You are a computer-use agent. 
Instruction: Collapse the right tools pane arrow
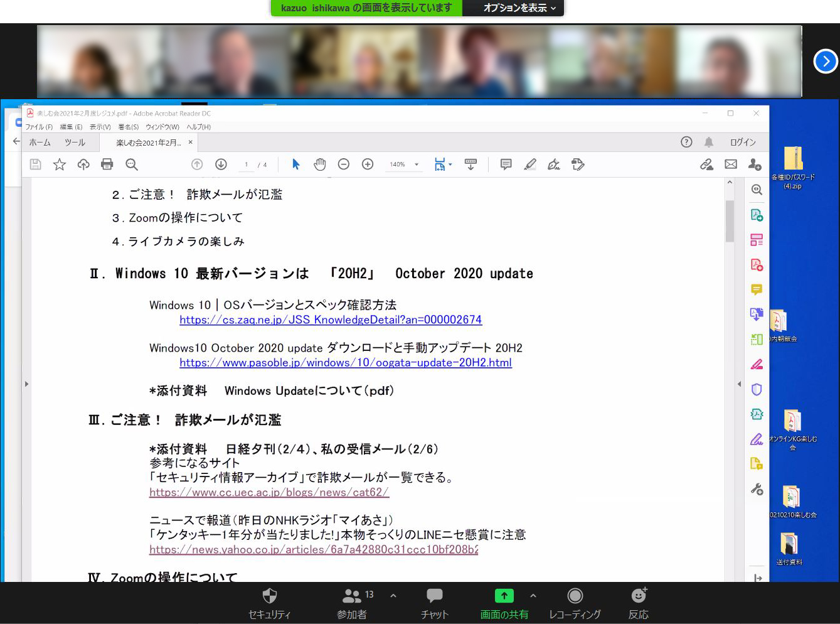tap(739, 384)
